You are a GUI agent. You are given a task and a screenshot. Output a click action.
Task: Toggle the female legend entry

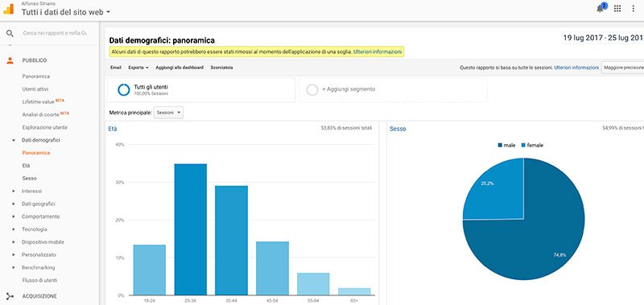[x=532, y=146]
